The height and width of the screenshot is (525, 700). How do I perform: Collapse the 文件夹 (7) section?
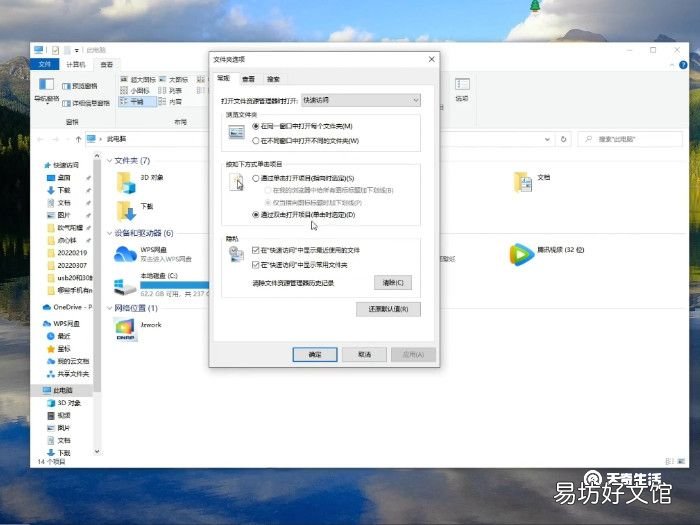tap(110, 161)
